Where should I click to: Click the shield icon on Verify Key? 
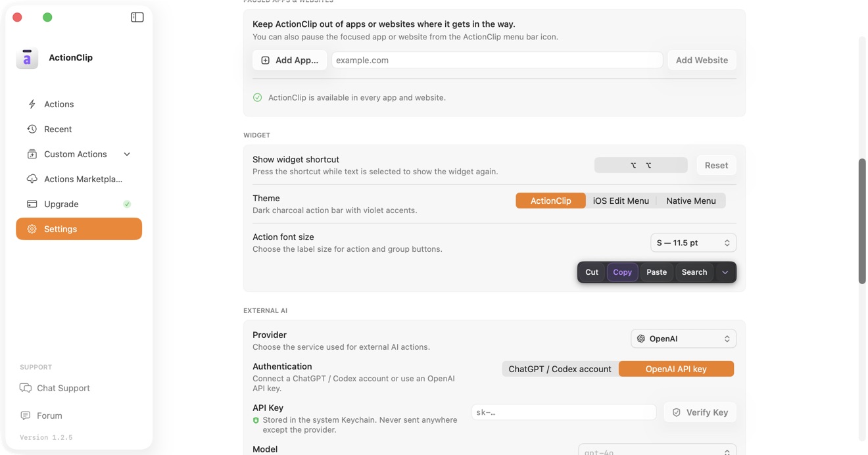pyautogui.click(x=676, y=413)
